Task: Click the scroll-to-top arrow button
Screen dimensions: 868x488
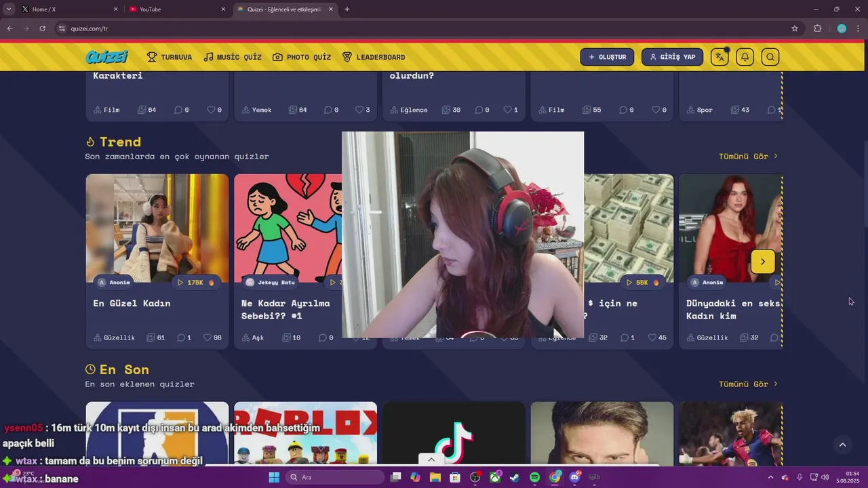Action: tap(842, 445)
